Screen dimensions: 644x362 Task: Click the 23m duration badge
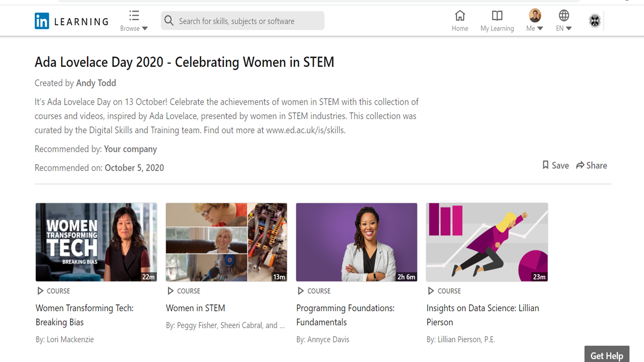[539, 277]
